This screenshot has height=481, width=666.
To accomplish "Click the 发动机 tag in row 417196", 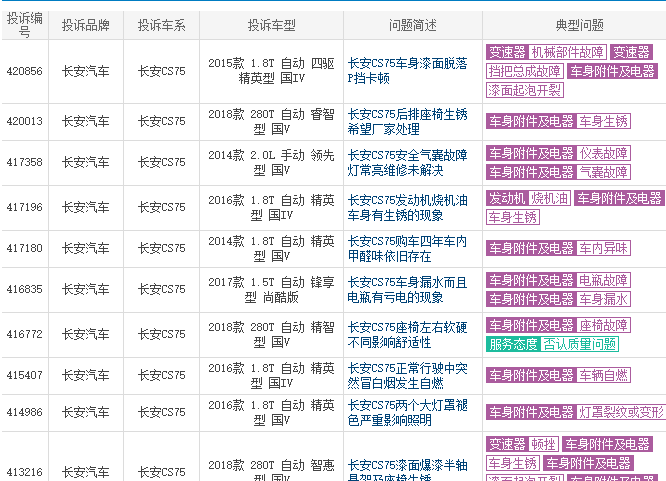I will [507, 198].
